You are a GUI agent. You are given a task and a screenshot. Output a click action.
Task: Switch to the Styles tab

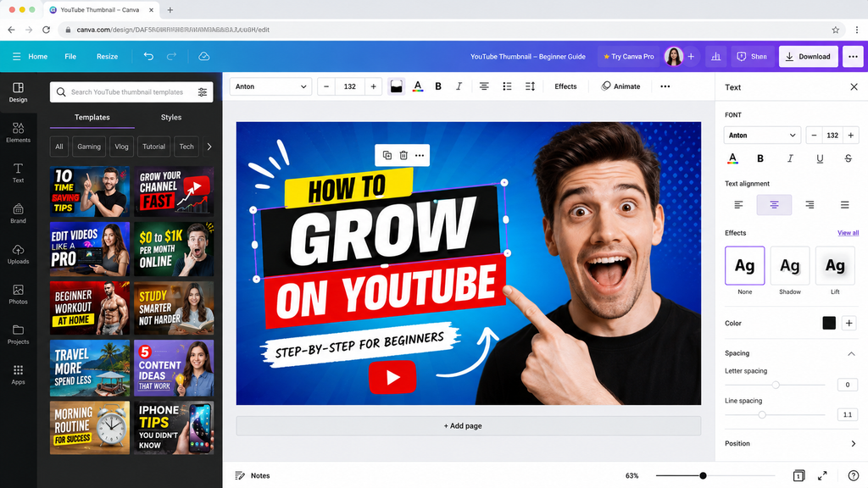(171, 117)
